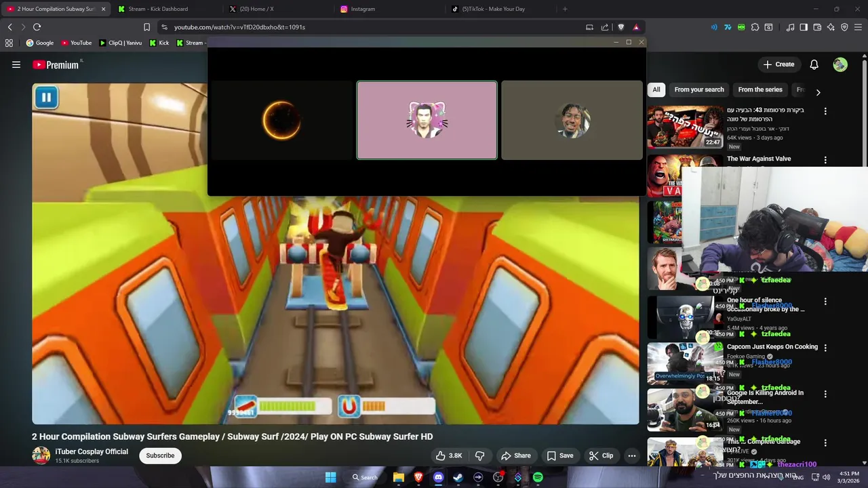Open One hour of silence video title
Image resolution: width=868 pixels, height=488 pixels.
[x=766, y=304]
